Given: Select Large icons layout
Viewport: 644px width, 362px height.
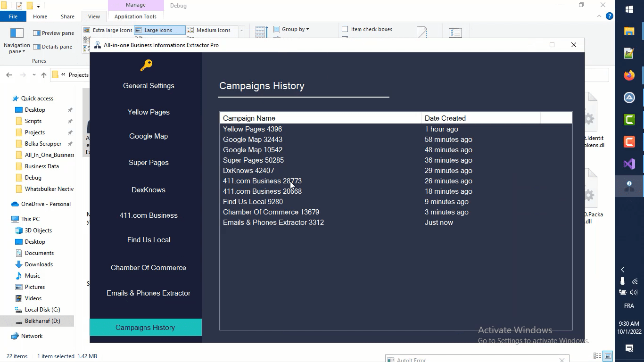Looking at the screenshot, I should point(160,30).
